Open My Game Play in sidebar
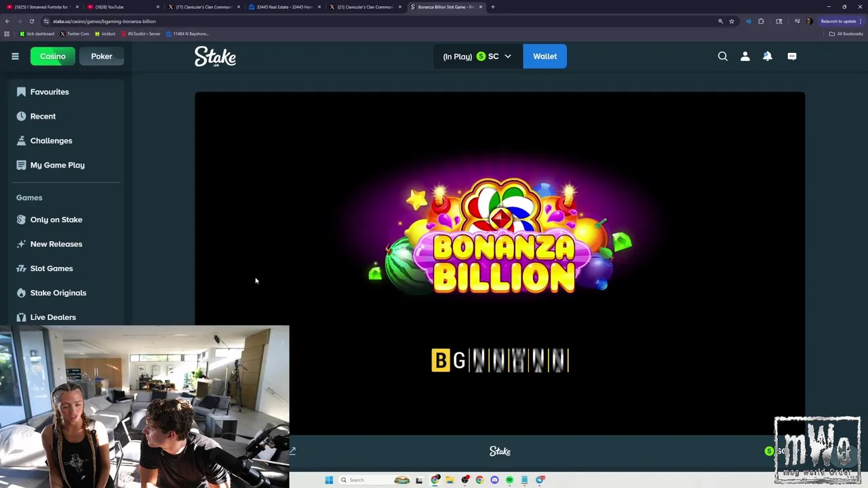 (66, 165)
